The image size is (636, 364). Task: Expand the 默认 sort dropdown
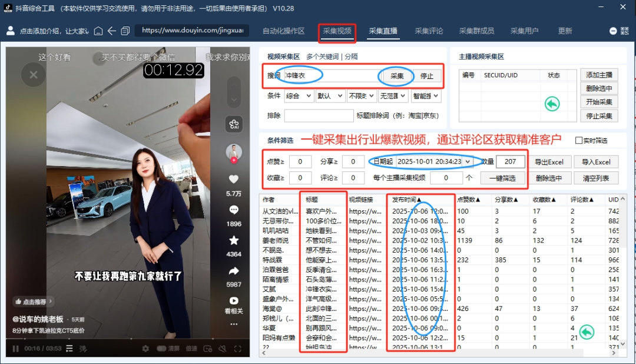[330, 96]
